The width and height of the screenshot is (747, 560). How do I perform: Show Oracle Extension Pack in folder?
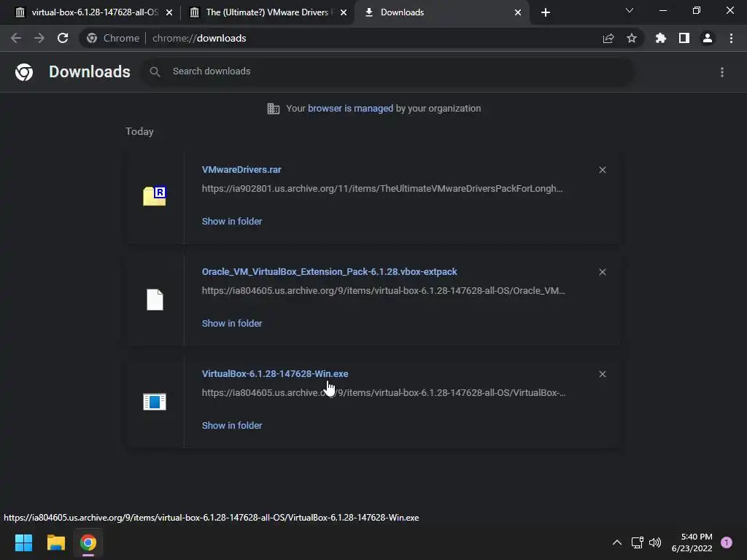(x=232, y=323)
